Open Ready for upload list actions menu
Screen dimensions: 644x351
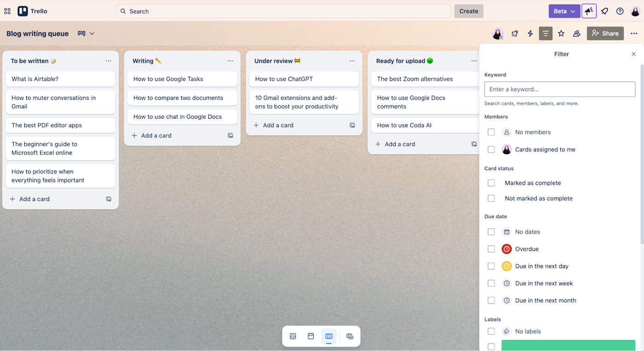click(474, 61)
